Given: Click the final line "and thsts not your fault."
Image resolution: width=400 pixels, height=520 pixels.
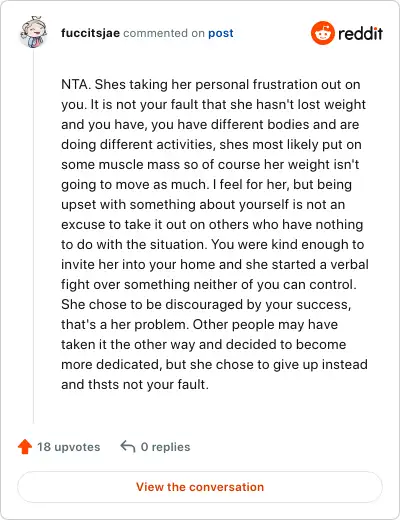Looking at the screenshot, I should (135, 385).
